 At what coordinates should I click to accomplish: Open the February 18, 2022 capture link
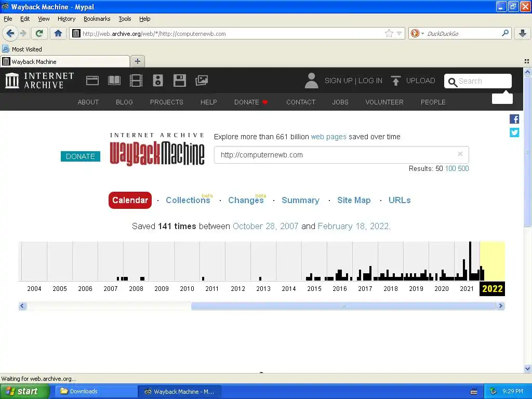tap(353, 227)
